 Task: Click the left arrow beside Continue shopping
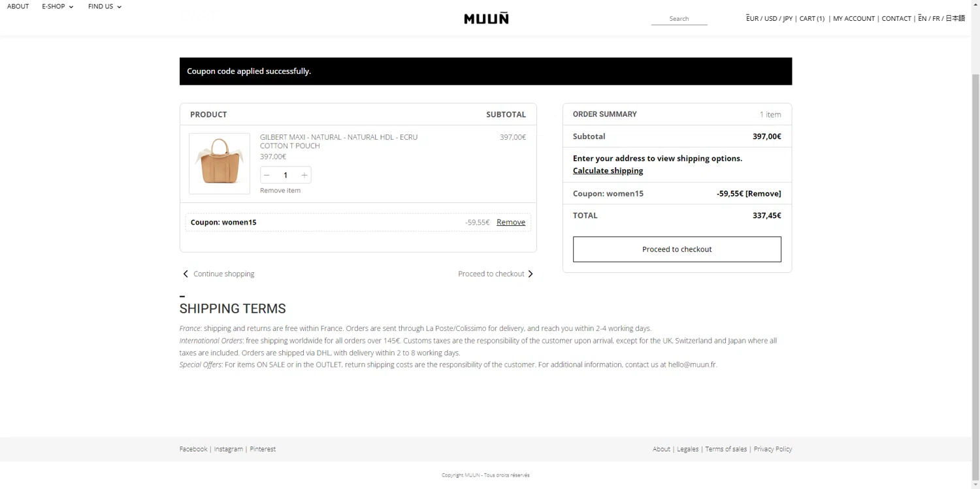point(186,274)
